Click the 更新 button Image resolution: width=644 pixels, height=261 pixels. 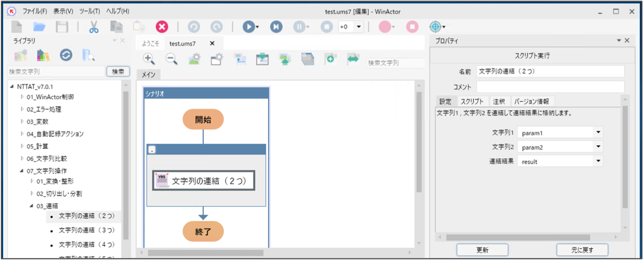pyautogui.click(x=482, y=250)
